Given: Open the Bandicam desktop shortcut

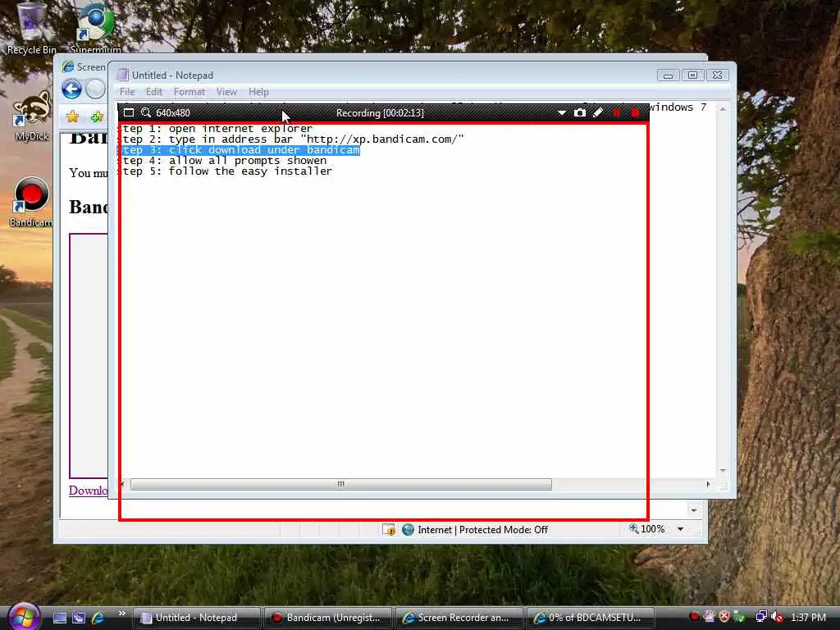Looking at the screenshot, I should point(31,203).
